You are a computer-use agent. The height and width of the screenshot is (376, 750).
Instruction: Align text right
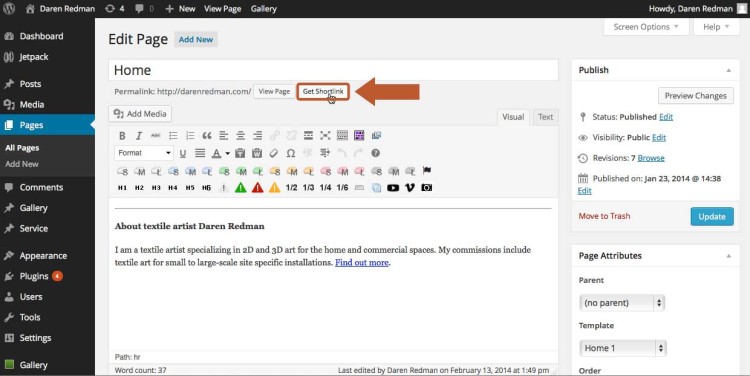click(x=257, y=136)
